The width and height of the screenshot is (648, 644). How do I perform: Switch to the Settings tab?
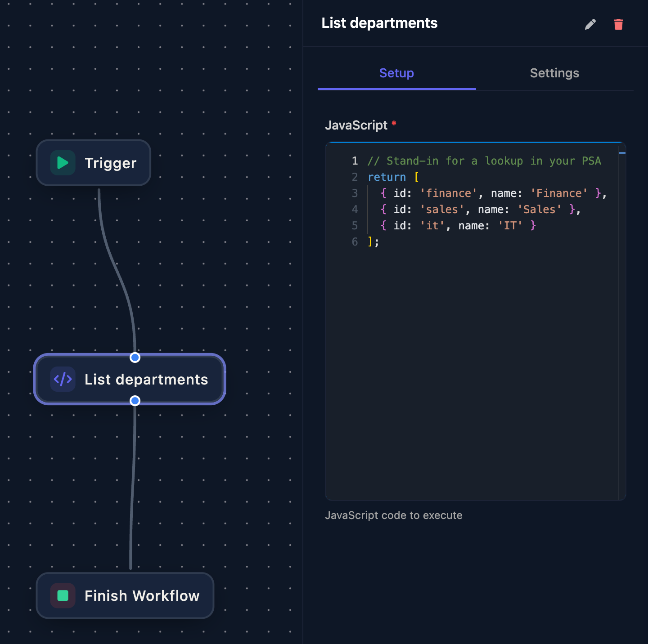point(554,73)
